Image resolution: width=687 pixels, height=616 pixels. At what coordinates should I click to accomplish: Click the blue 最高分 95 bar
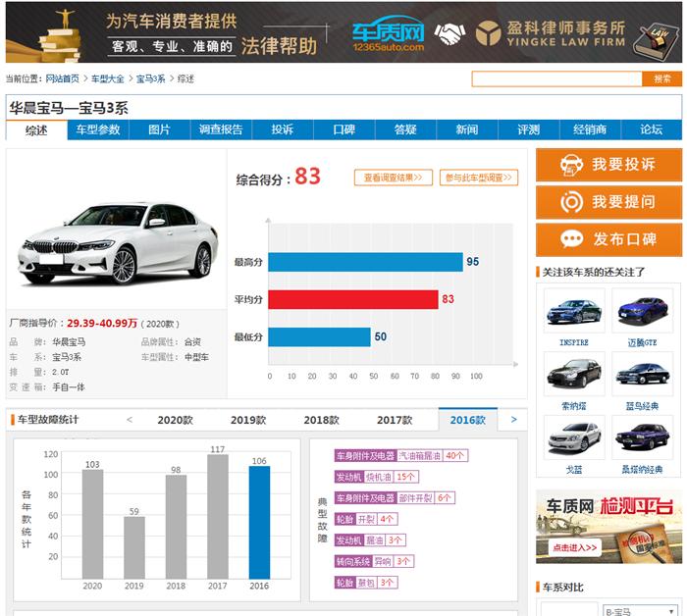(366, 262)
